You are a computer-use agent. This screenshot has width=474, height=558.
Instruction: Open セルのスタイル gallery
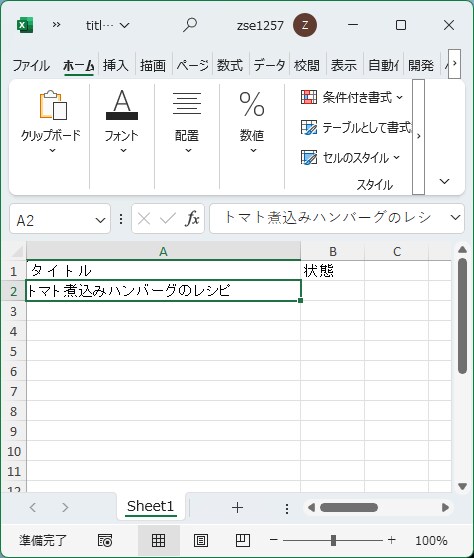[x=351, y=157]
